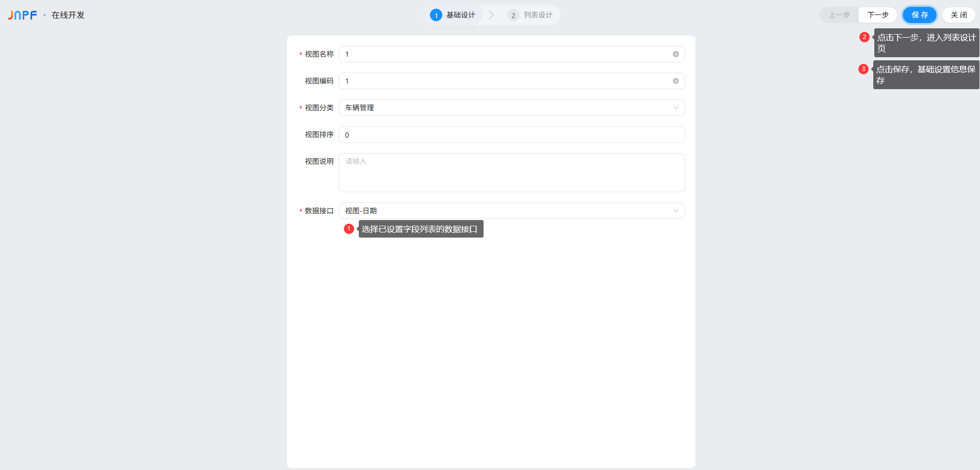Screen dimensions: 980x470
Task: Save the view with the 保存 button
Action: click(920, 15)
